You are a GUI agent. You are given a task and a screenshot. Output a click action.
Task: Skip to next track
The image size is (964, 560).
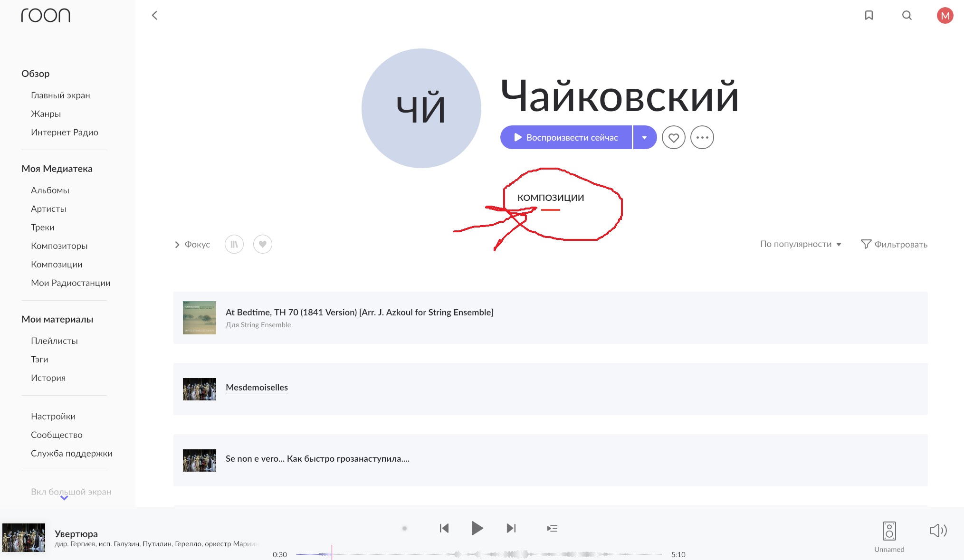511,528
